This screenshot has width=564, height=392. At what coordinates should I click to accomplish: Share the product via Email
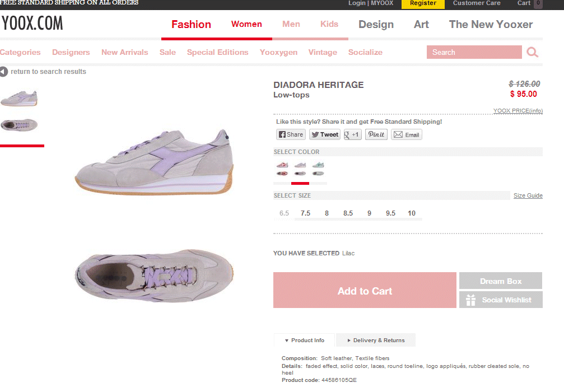406,134
